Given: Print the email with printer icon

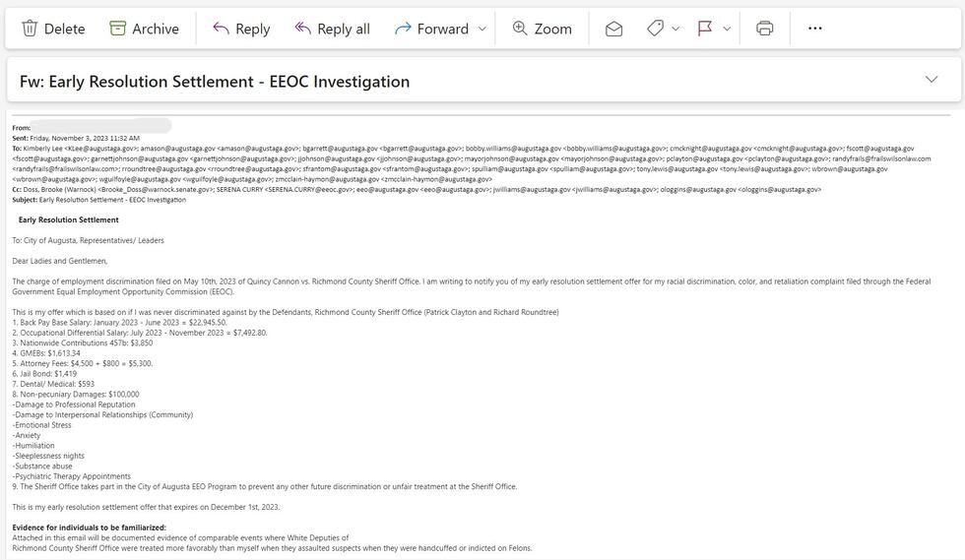Looking at the screenshot, I should pyautogui.click(x=765, y=29).
